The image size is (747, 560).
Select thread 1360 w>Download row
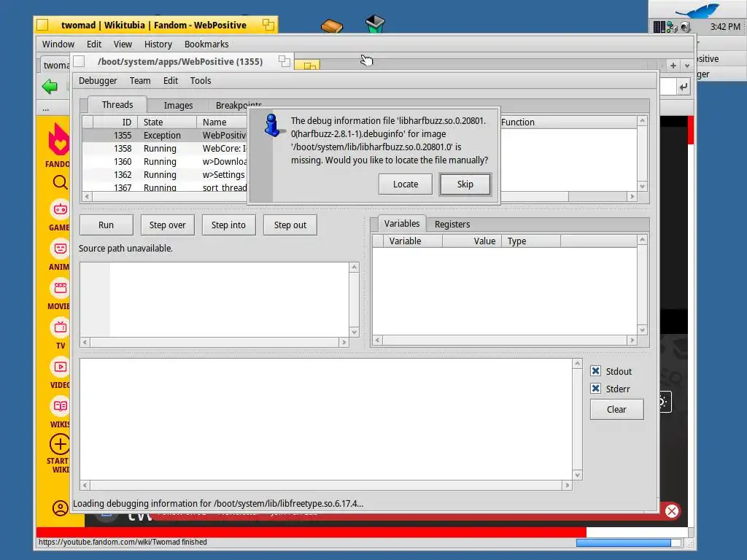[x=165, y=161]
